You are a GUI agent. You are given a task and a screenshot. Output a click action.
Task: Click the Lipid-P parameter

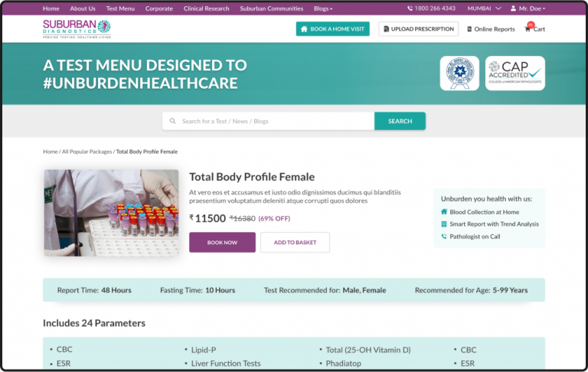204,350
